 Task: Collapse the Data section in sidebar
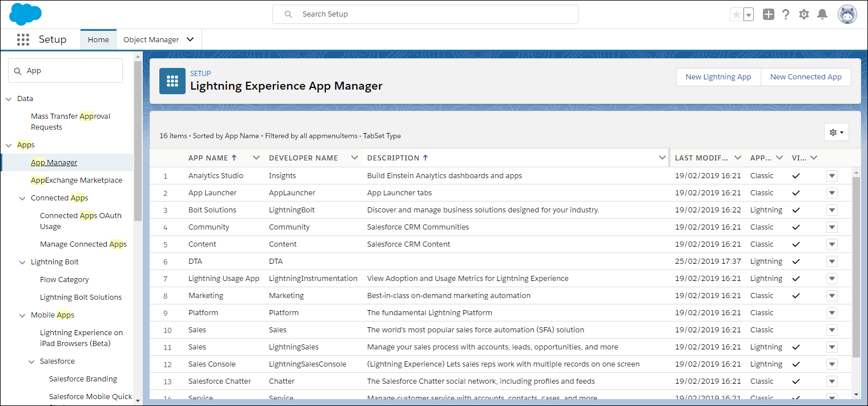(x=9, y=99)
